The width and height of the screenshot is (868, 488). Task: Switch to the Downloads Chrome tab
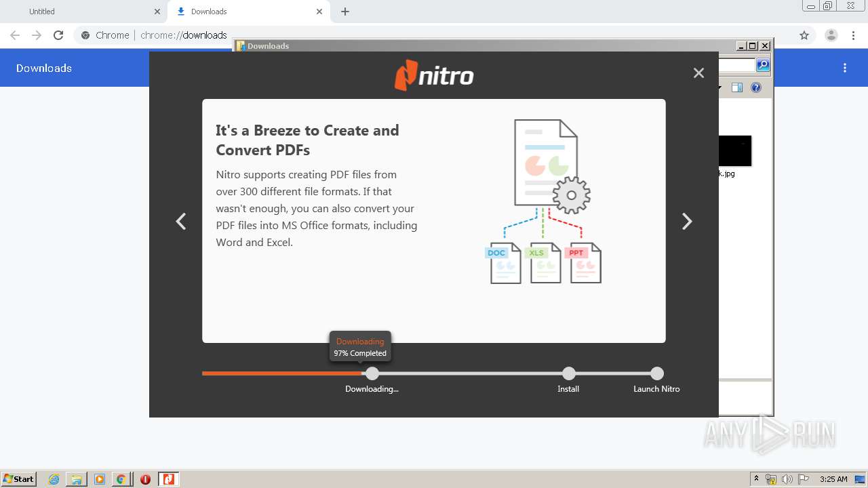tap(249, 12)
